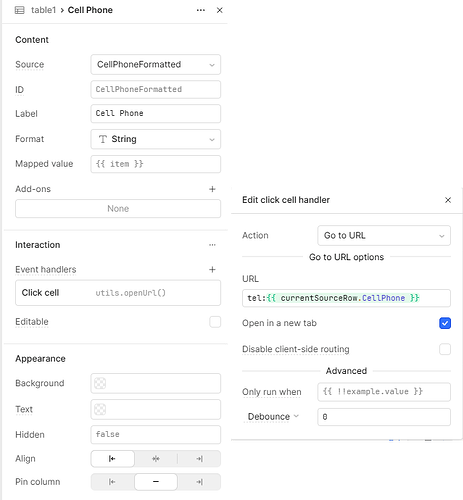Click the table icon beside table1 breadcrumb
This screenshot has width=463, height=500.
click(x=20, y=10)
